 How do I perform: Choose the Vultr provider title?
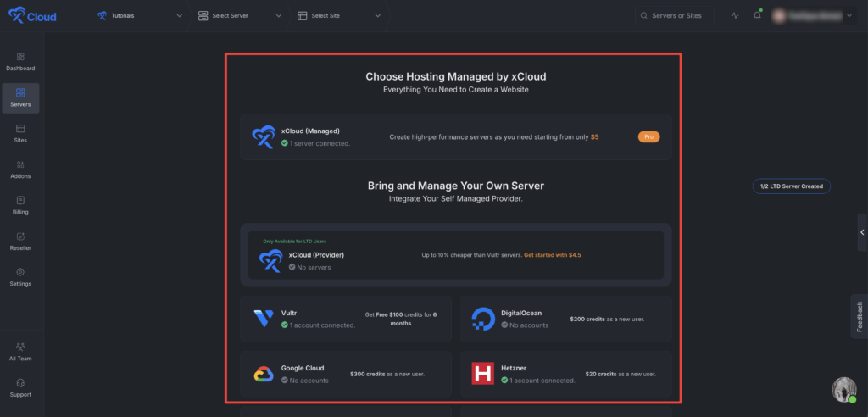click(289, 313)
